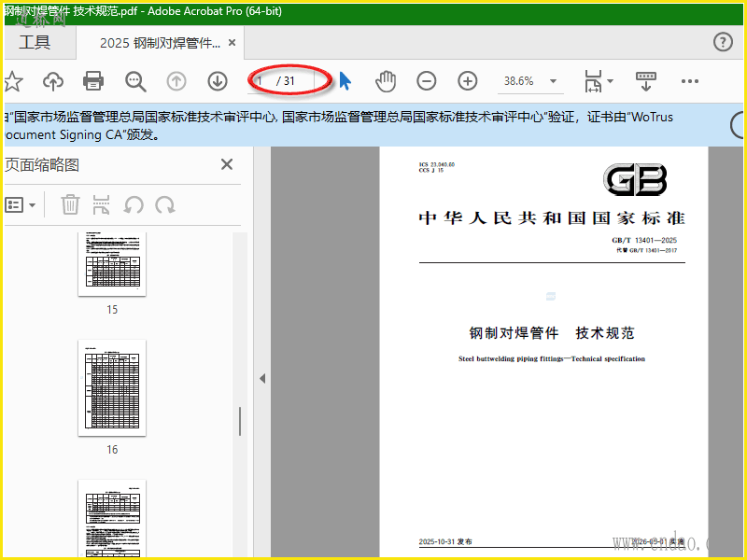Upload file to cloud icon

coord(53,81)
